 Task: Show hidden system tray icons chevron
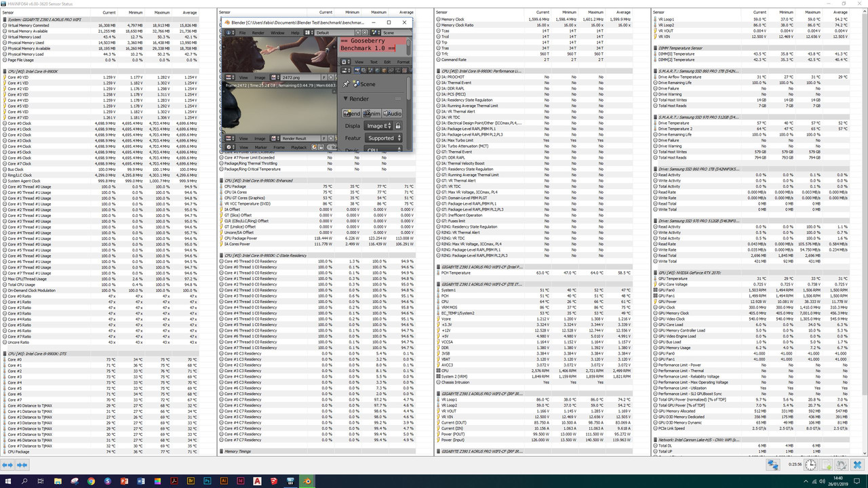[806, 481]
